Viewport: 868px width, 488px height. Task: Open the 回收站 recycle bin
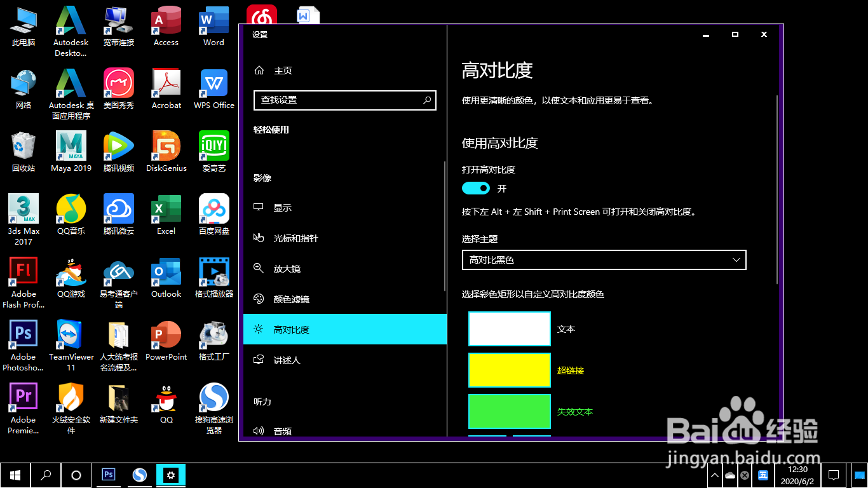tap(24, 152)
